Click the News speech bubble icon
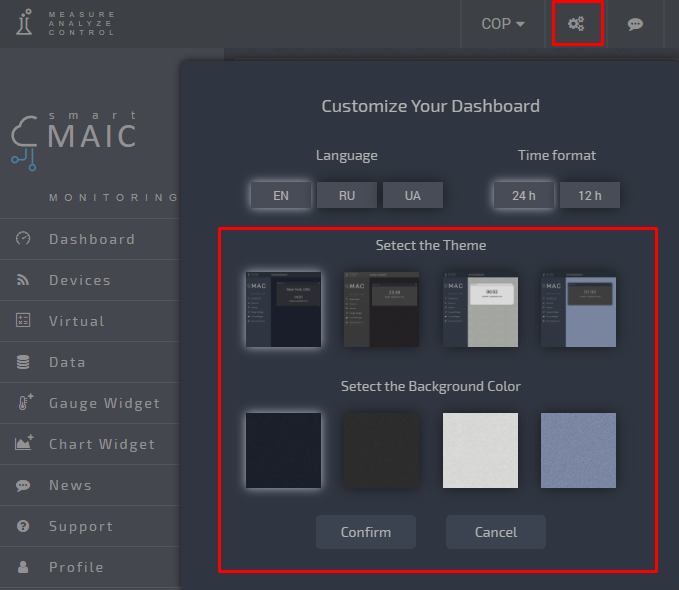The height and width of the screenshot is (590, 679). tap(23, 485)
